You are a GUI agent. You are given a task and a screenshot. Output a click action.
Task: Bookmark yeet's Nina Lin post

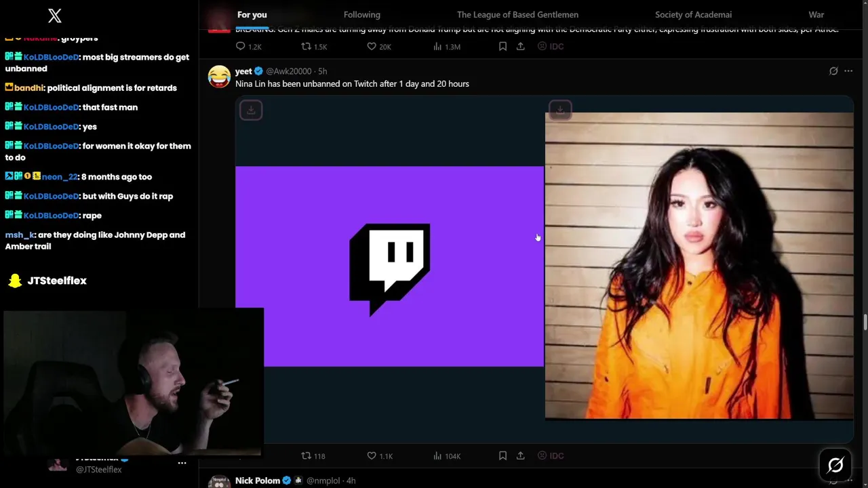(x=502, y=455)
